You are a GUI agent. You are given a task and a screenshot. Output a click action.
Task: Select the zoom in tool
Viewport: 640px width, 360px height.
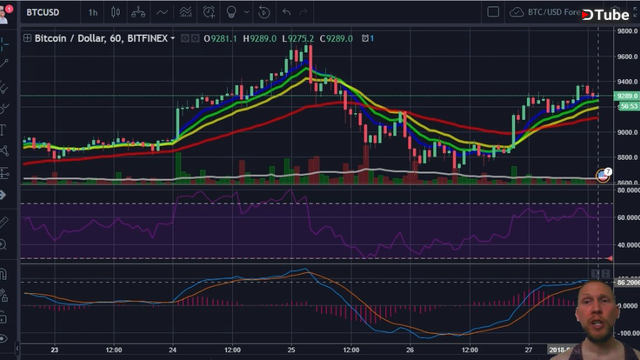(x=3, y=244)
